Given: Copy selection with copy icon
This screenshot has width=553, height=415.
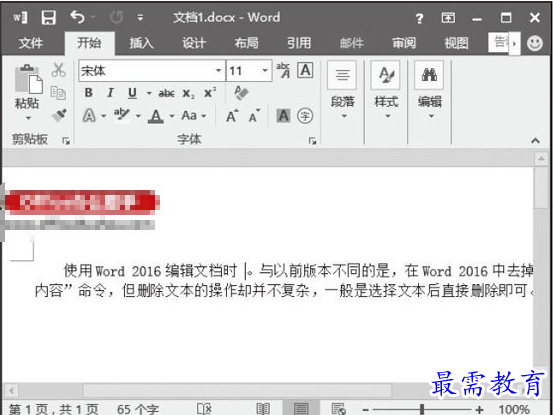Looking at the screenshot, I should (58, 93).
